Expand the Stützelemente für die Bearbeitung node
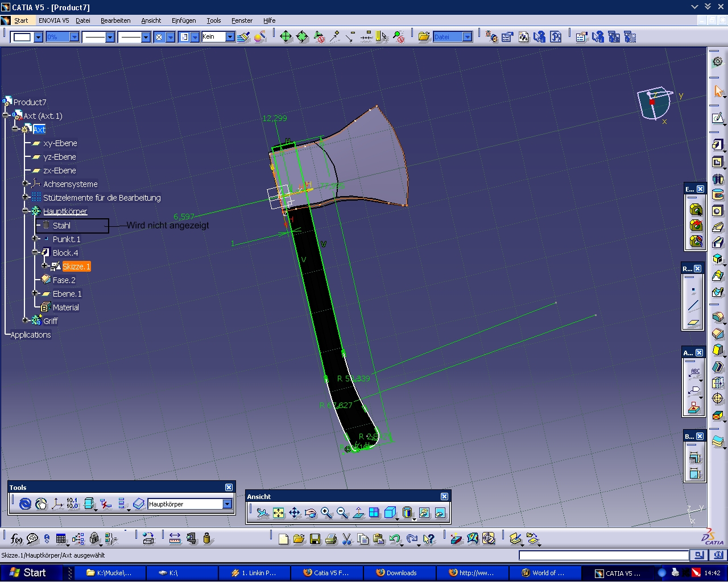The width and height of the screenshot is (728, 582). pyautogui.click(x=25, y=197)
